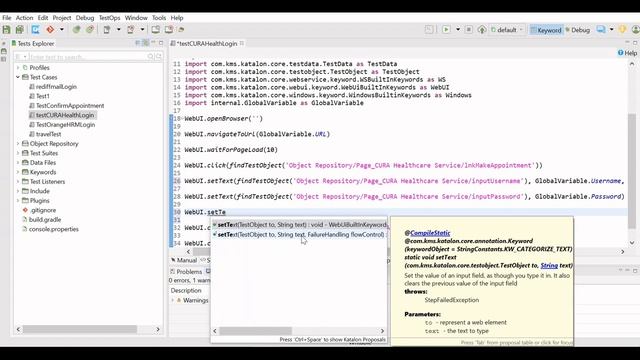Expand the Include folder node
The width and height of the screenshot is (640, 360).
(18, 191)
